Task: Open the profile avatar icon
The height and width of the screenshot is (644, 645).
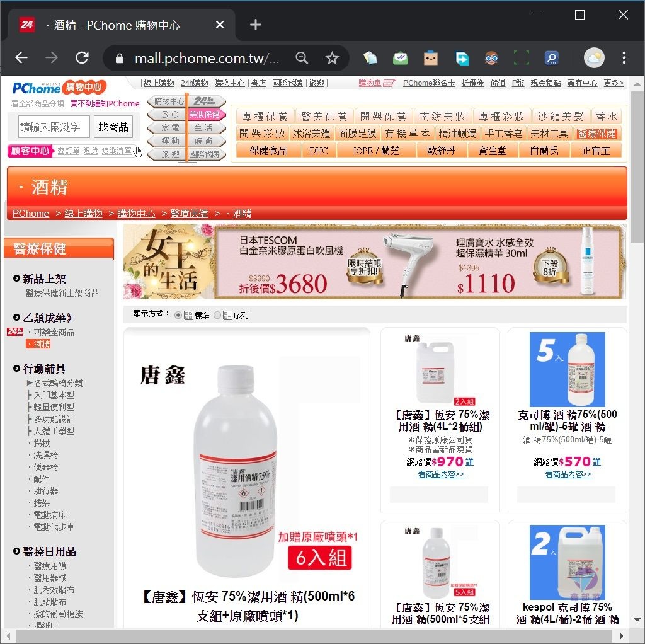Action: [x=594, y=58]
